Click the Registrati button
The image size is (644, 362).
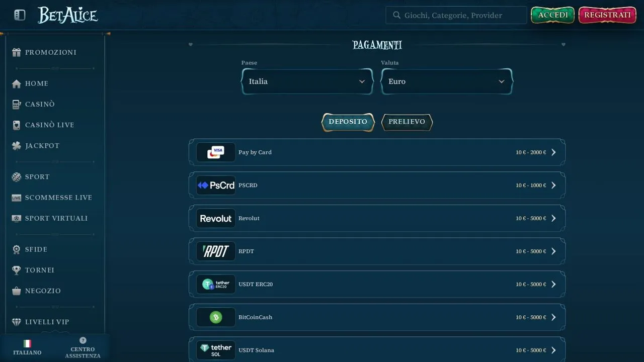(607, 15)
